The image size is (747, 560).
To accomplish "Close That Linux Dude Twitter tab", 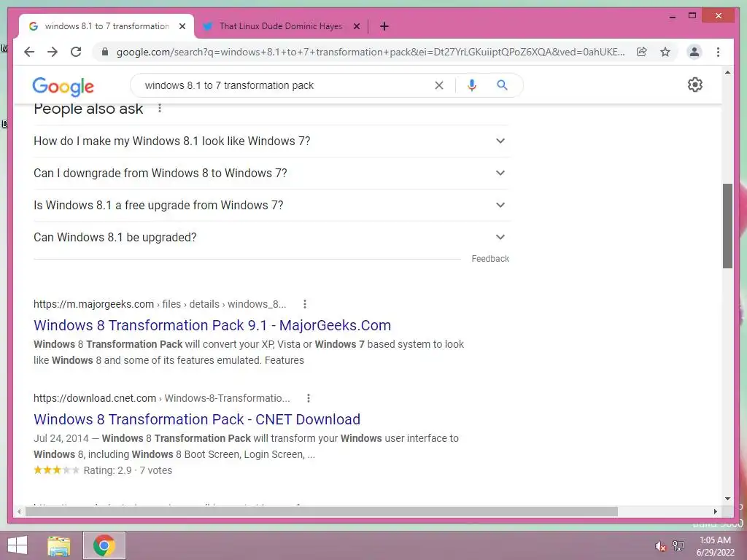I will 356,26.
